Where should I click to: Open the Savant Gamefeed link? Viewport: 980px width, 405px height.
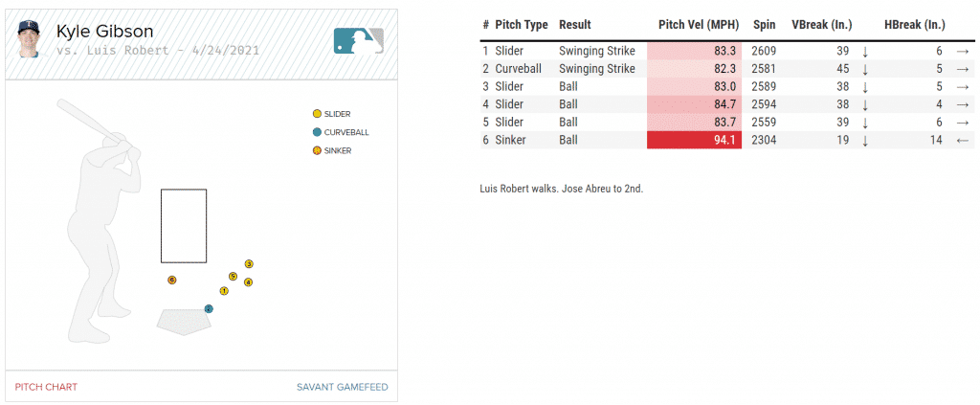342,387
